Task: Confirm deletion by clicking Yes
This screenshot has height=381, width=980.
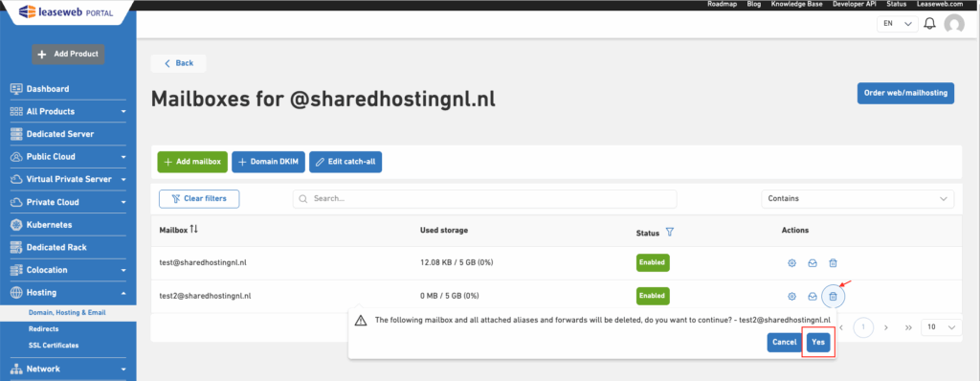Action: (x=818, y=342)
